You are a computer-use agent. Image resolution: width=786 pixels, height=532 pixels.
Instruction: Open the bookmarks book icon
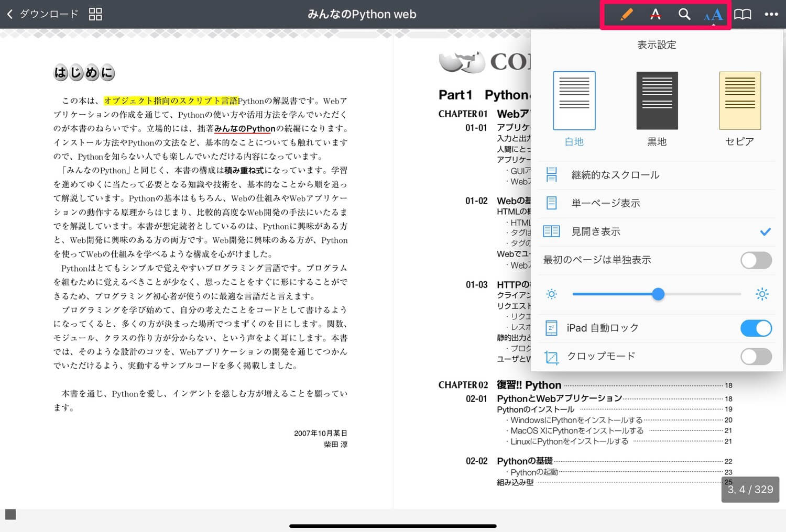tap(743, 14)
